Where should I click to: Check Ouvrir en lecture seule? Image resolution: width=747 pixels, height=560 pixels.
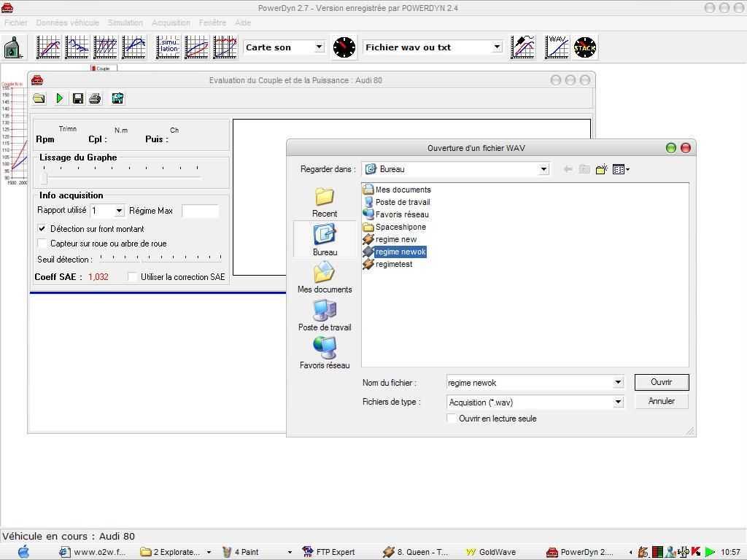coord(451,418)
